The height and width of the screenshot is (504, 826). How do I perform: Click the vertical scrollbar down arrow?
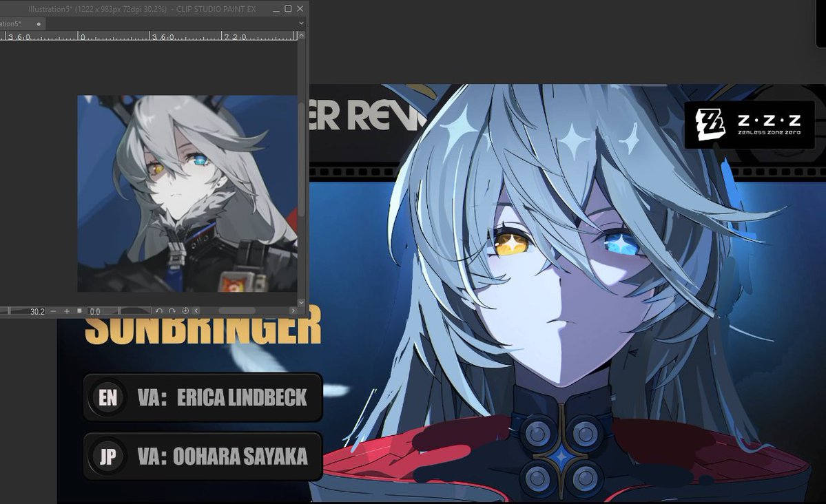[x=301, y=302]
